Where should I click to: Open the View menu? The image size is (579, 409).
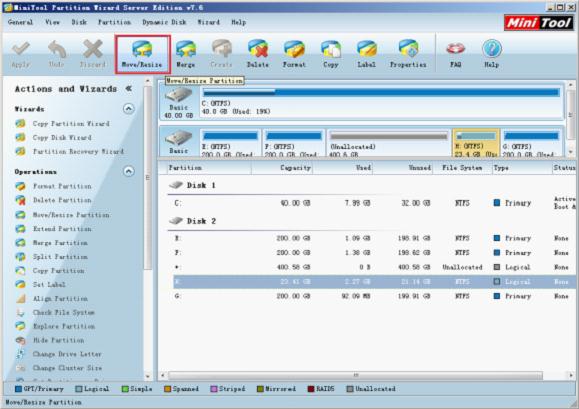click(x=52, y=22)
